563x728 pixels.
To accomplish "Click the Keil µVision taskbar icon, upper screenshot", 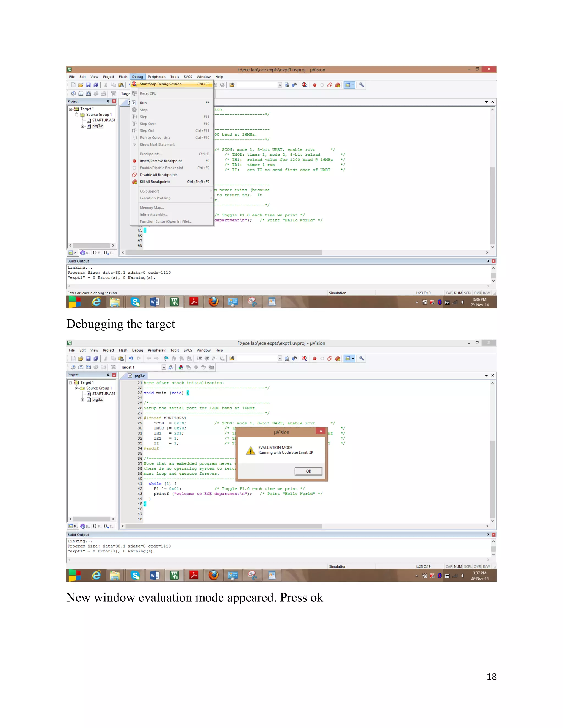I will click(175, 302).
